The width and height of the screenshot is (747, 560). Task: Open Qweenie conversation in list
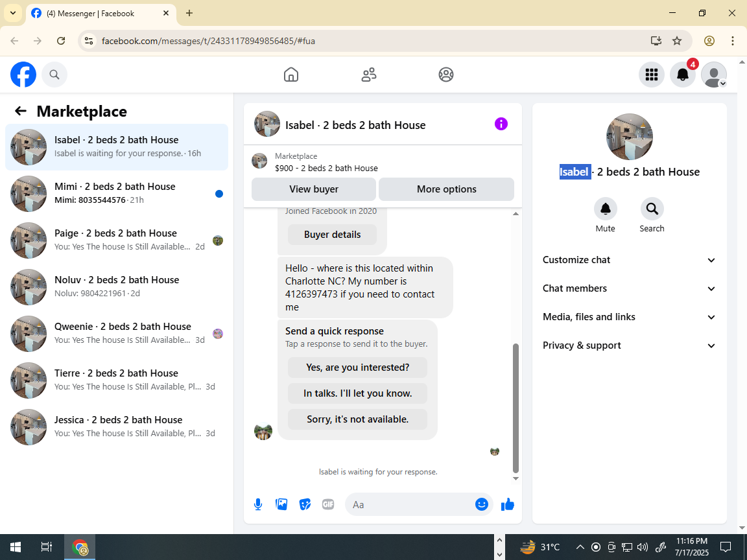tap(117, 334)
